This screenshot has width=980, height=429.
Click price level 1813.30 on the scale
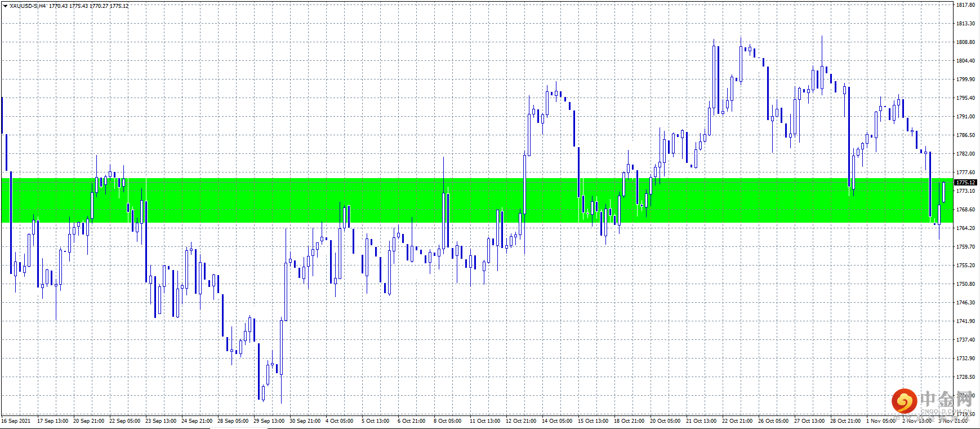pyautogui.click(x=965, y=24)
